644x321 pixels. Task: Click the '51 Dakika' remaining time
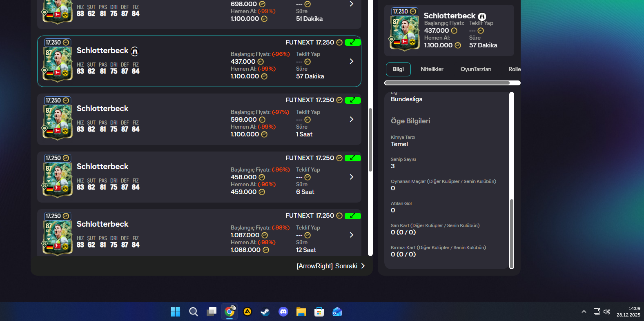pos(309,19)
